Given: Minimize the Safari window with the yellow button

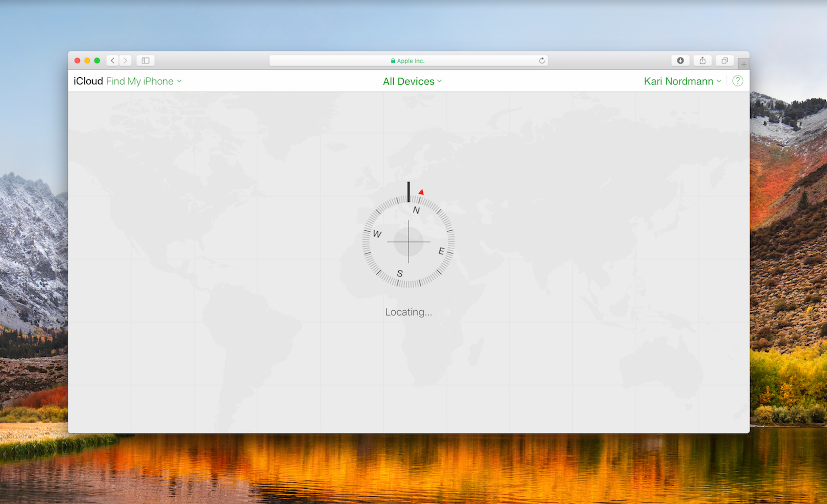Looking at the screenshot, I should pos(87,61).
